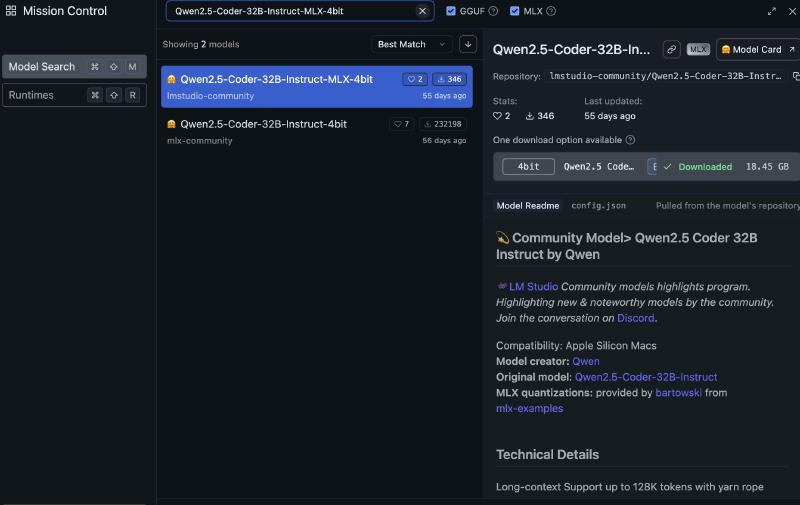
Task: Click the likes badge showing 2
Action: (x=415, y=79)
